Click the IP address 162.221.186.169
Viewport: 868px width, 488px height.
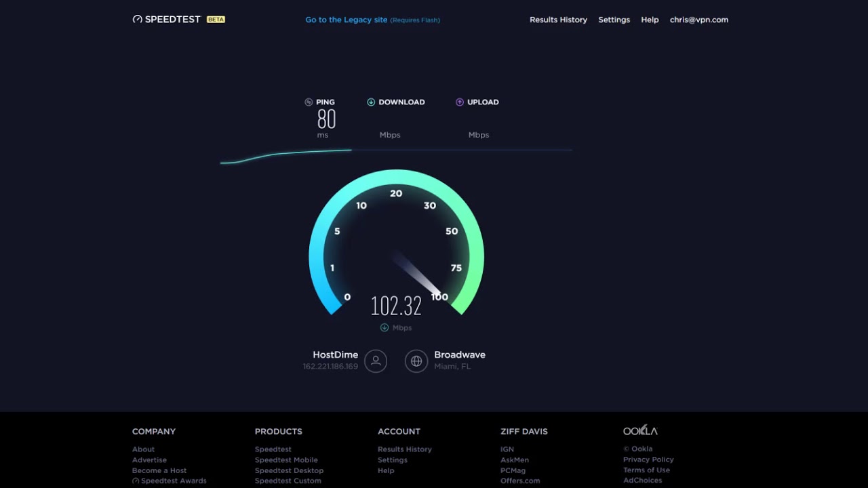click(330, 367)
